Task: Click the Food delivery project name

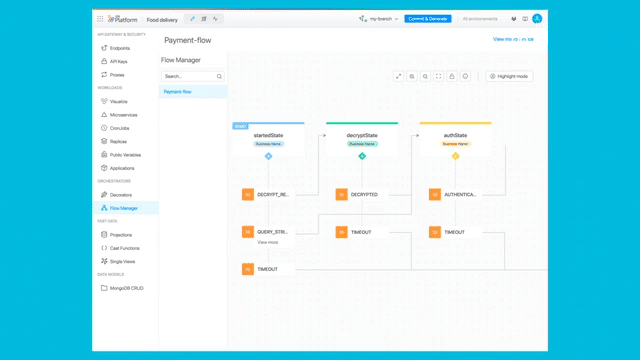Action: click(x=162, y=20)
